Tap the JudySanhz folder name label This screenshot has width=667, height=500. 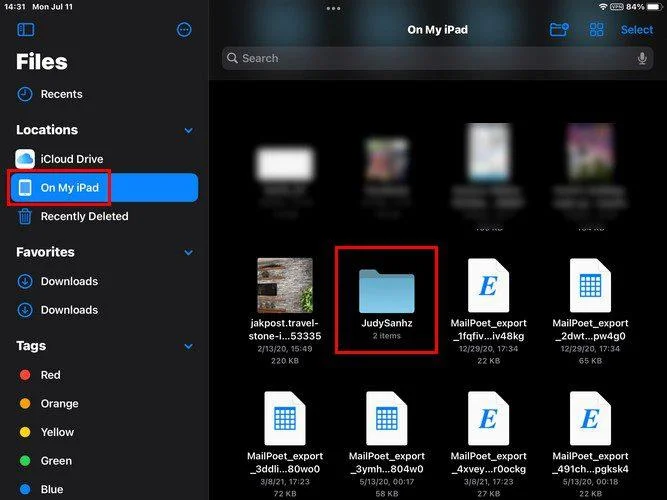tap(387, 323)
